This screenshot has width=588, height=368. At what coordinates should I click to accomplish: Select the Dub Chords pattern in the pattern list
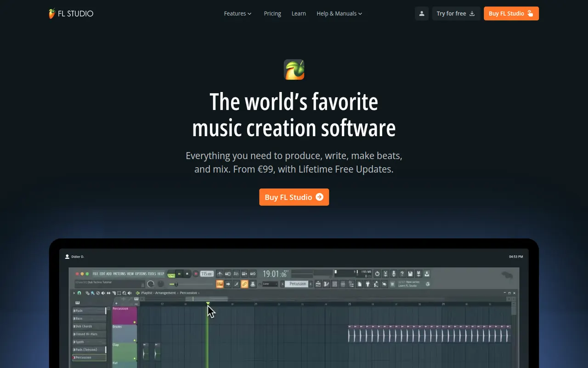(89, 326)
